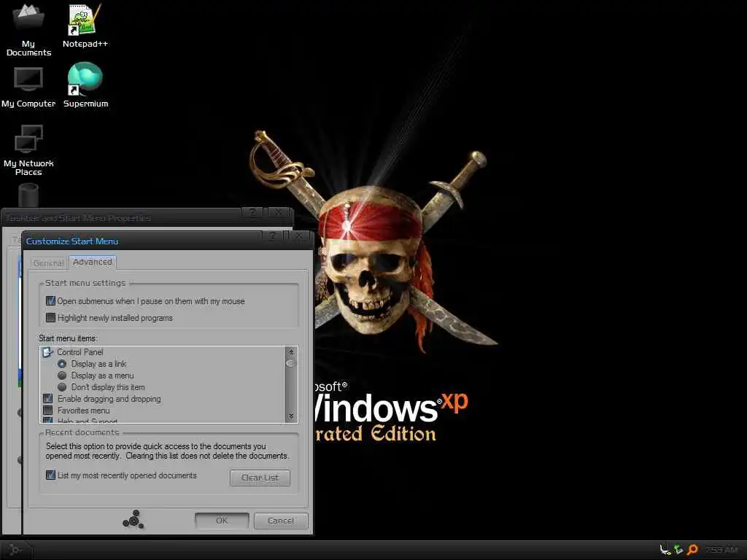This screenshot has width=747, height=560.
Task: Close the Taskbar and Start Menu Properties window
Action: click(x=279, y=212)
